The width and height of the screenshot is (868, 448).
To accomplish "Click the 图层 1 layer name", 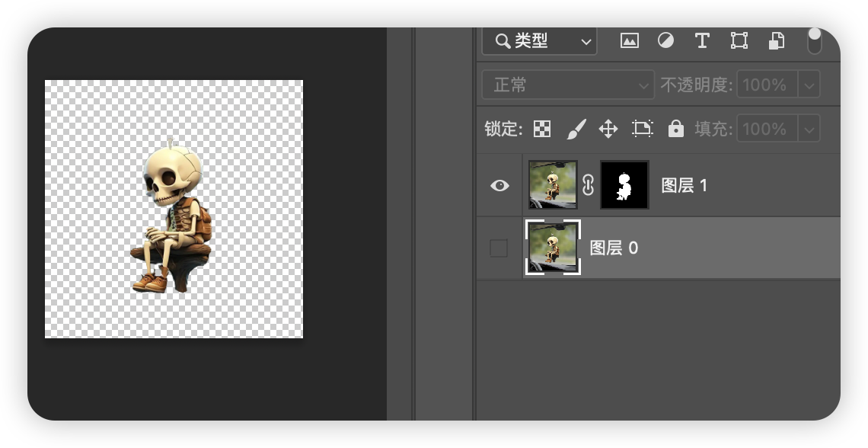I will [685, 185].
